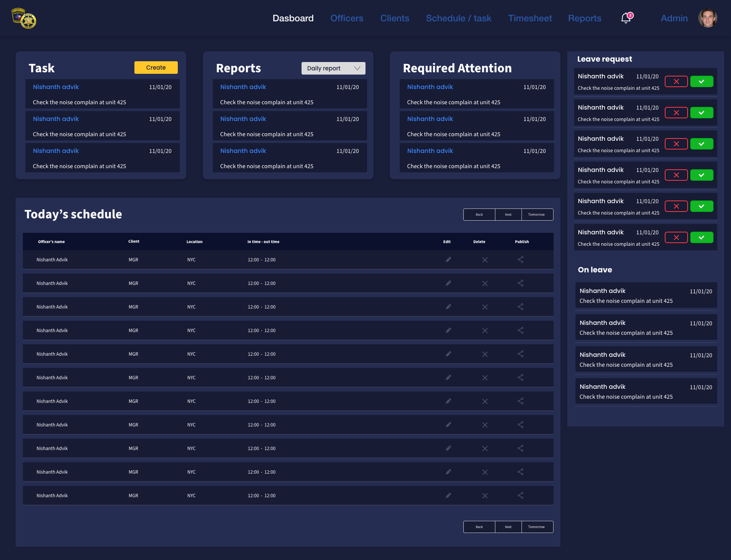Click the edit pencil in last schedule row

click(x=448, y=495)
